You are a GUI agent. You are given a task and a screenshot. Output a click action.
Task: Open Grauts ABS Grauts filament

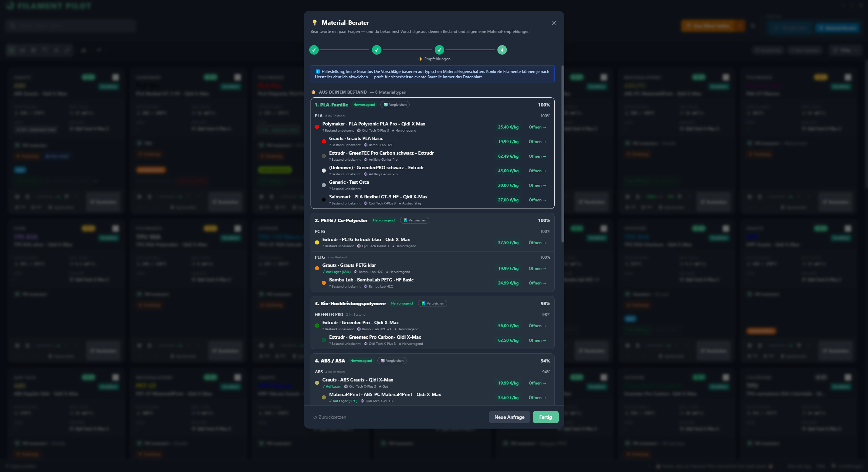pos(537,383)
